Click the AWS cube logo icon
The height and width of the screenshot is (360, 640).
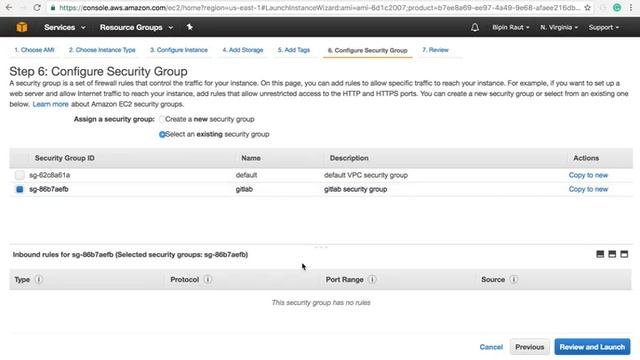coord(22,27)
